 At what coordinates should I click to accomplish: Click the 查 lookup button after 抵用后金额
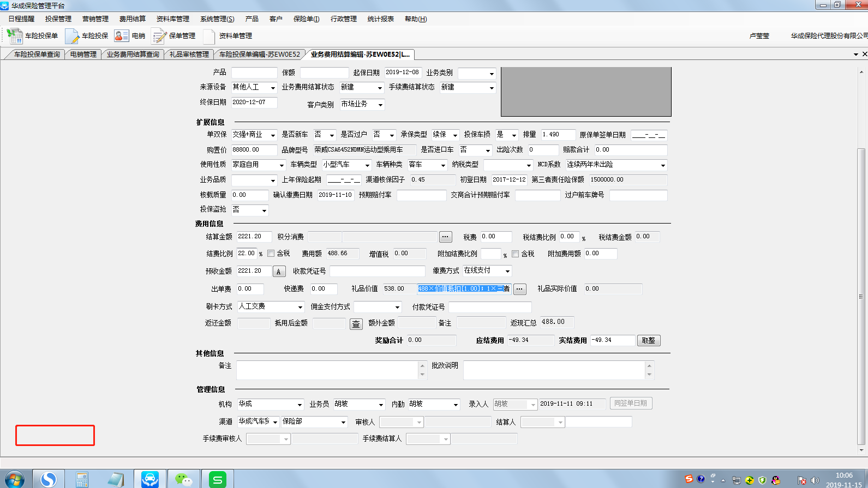(x=356, y=324)
